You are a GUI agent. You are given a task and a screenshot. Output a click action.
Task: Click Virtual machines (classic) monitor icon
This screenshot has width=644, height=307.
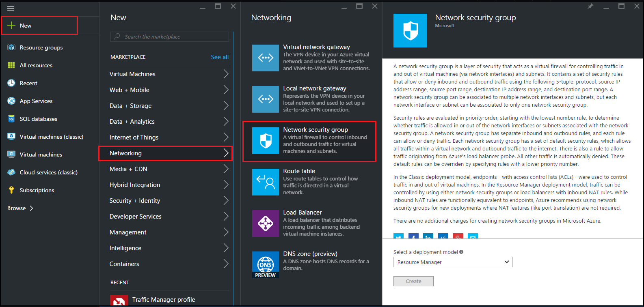[11, 137]
